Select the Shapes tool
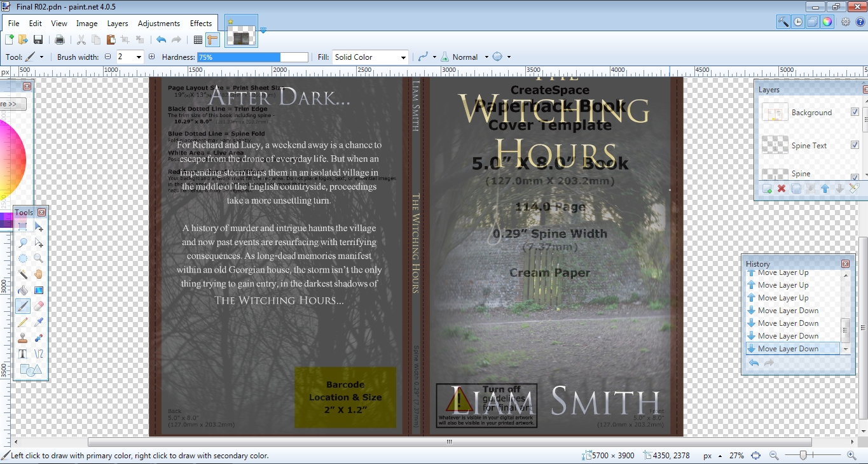868x464 pixels. 31,370
